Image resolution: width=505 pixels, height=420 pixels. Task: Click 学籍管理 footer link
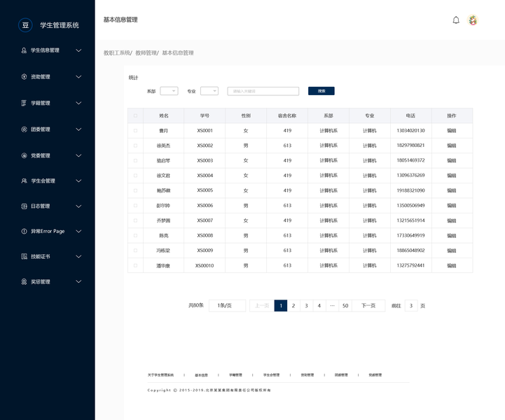point(235,375)
